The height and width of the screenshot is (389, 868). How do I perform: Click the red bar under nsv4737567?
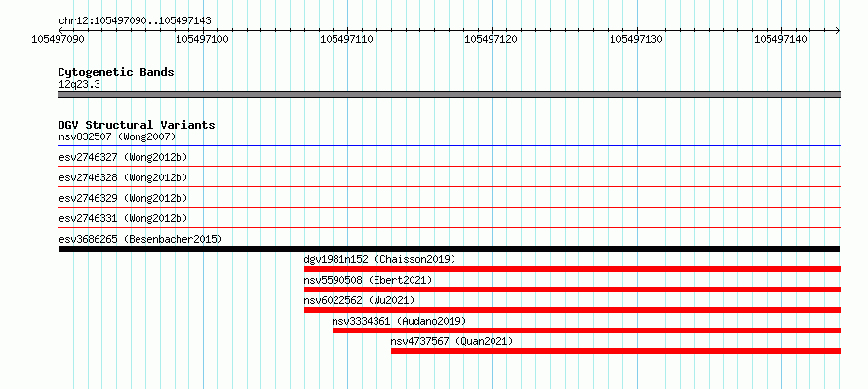coord(615,351)
